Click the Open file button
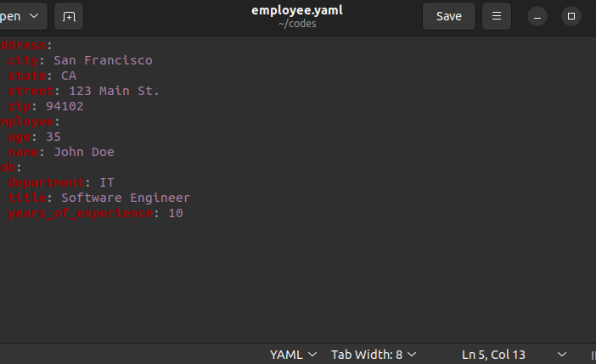Screen dimensions: 596x364 [10, 16]
